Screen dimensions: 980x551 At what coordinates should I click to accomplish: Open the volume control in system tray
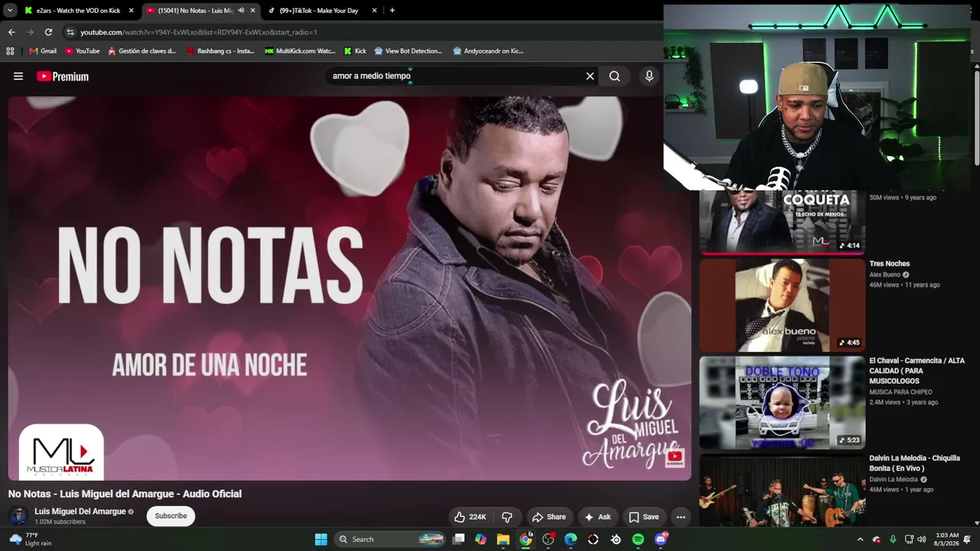click(x=921, y=540)
